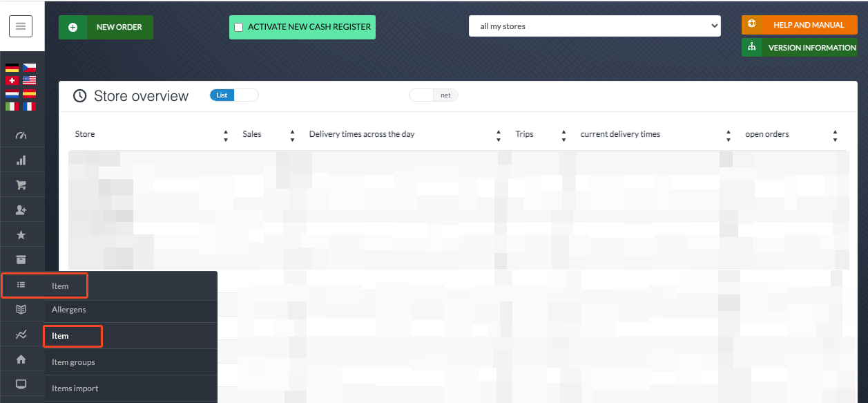
Task: Click the shopping cart sidebar icon
Action: pos(21,185)
